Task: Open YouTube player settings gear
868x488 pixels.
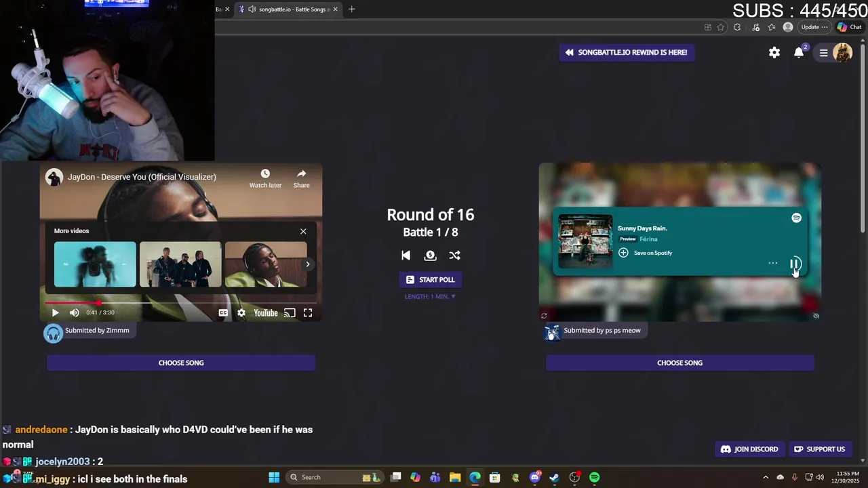Action: pyautogui.click(x=241, y=312)
